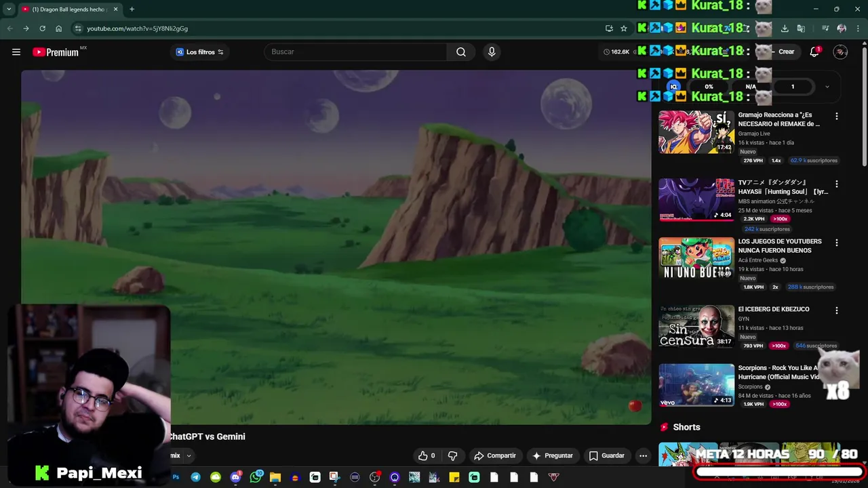The image size is (868, 488).
Task: Open the YouTube account avatar menu
Action: [x=840, y=52]
